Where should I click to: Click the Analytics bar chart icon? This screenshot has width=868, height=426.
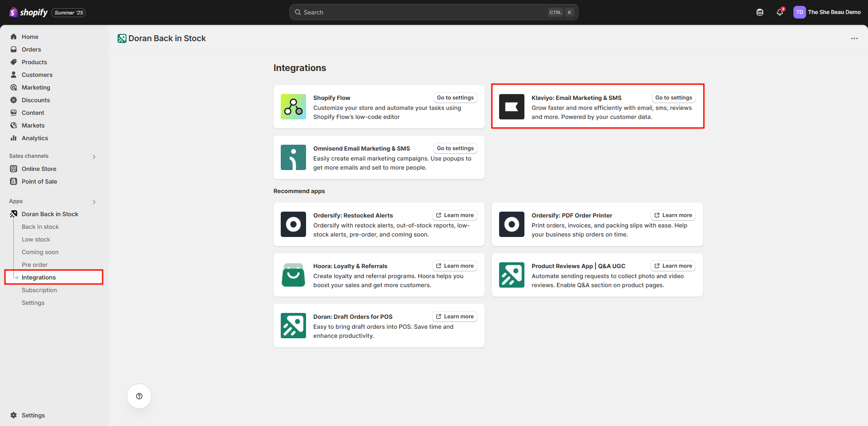pyautogui.click(x=14, y=138)
